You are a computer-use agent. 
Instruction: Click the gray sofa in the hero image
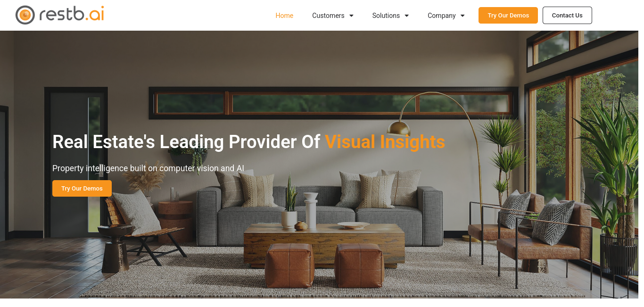tap(320, 215)
